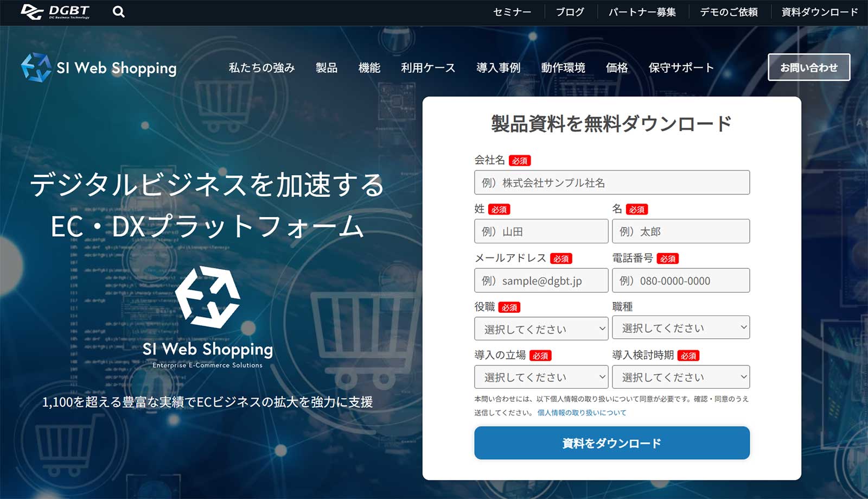Click the 資料をダウンロード submit button
Image resolution: width=868 pixels, height=499 pixels.
(612, 443)
